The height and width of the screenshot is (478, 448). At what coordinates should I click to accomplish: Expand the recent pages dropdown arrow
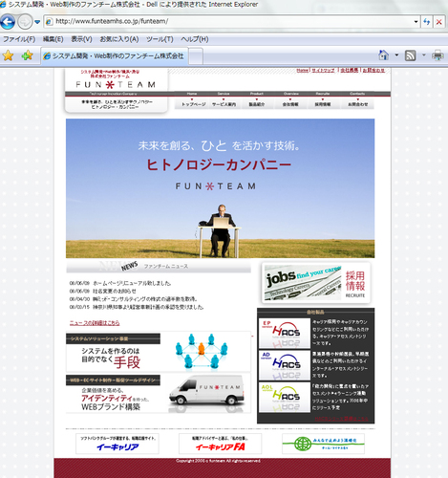click(37, 22)
